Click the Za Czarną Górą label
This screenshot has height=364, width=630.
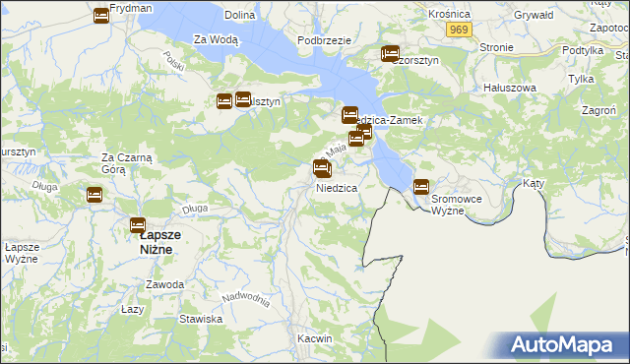tap(127, 163)
